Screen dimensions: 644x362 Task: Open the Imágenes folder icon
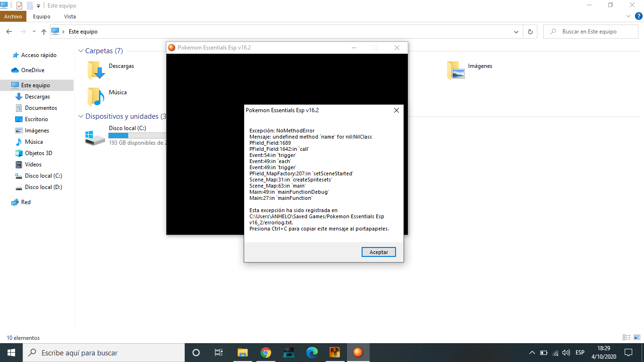point(456,71)
